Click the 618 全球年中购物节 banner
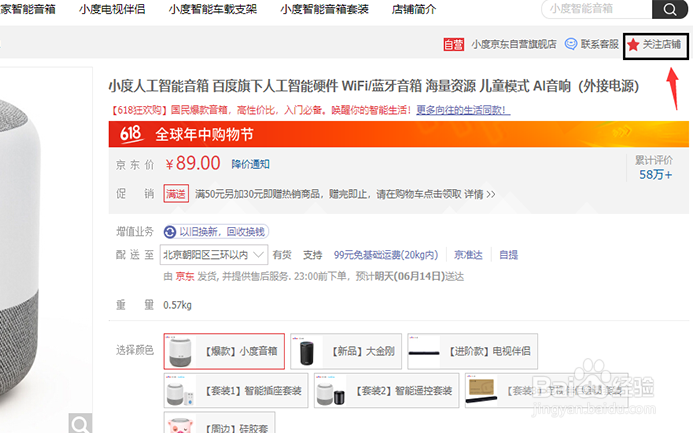 [399, 134]
